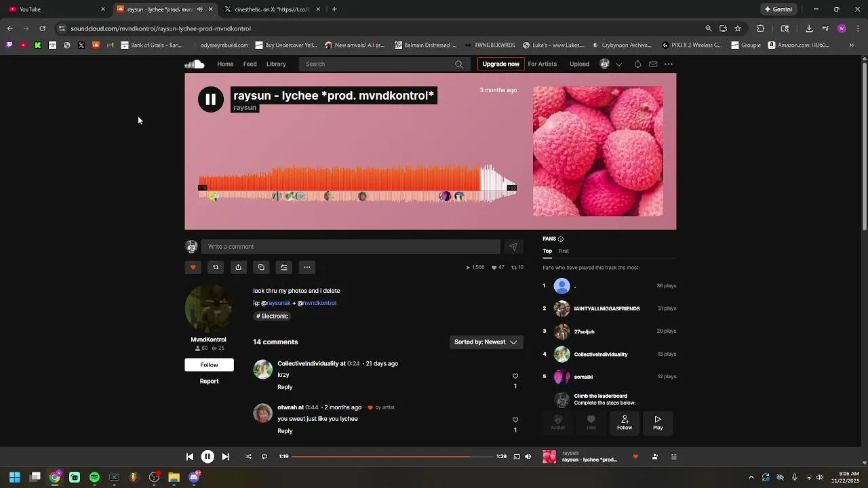Switch to the YouTube browser tab

click(57, 9)
